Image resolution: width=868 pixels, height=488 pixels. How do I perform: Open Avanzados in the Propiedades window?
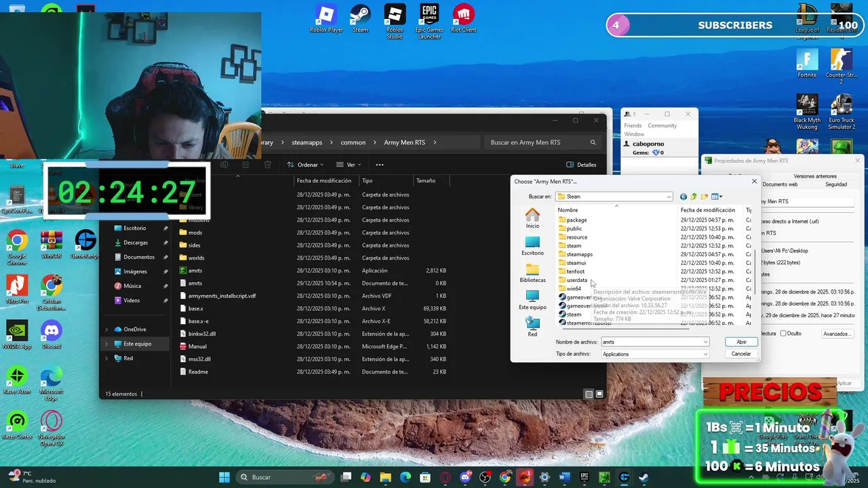[837, 334]
